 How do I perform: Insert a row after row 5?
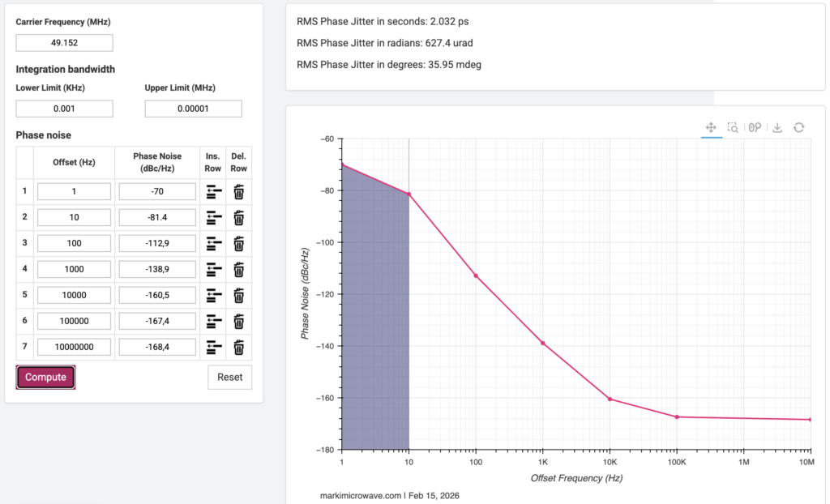point(213,296)
